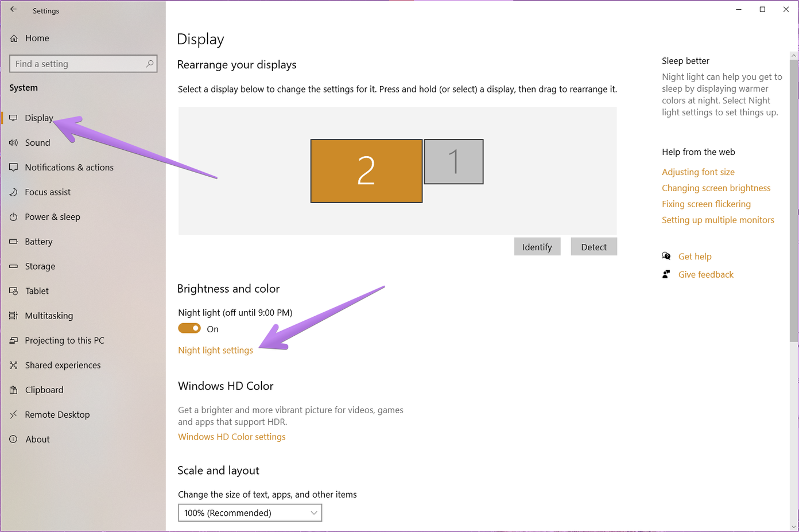Click the vertical scrollbar thumb

pos(794,201)
